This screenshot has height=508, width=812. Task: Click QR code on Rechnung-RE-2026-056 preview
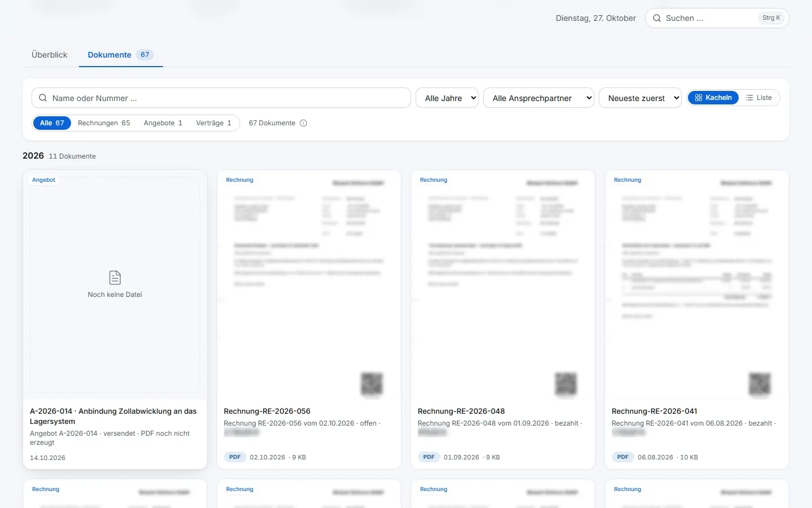(x=372, y=384)
